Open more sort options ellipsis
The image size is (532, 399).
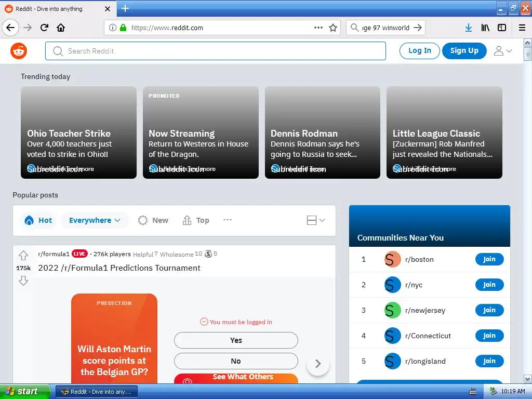coord(228,220)
